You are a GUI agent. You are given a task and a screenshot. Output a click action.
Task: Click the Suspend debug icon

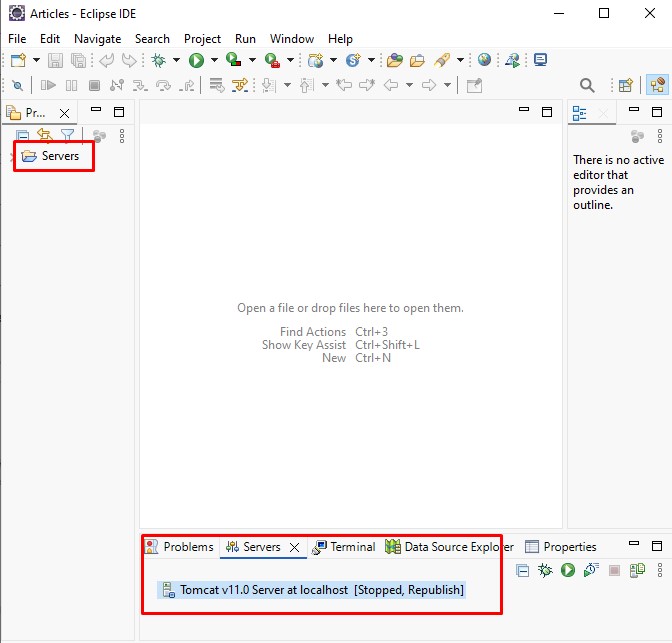pos(72,85)
